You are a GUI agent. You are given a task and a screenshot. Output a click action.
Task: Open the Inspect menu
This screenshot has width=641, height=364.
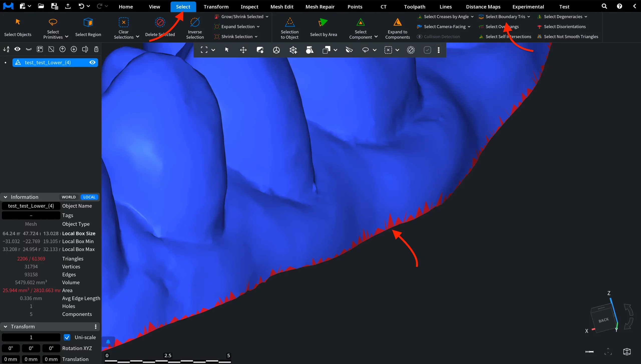(249, 7)
